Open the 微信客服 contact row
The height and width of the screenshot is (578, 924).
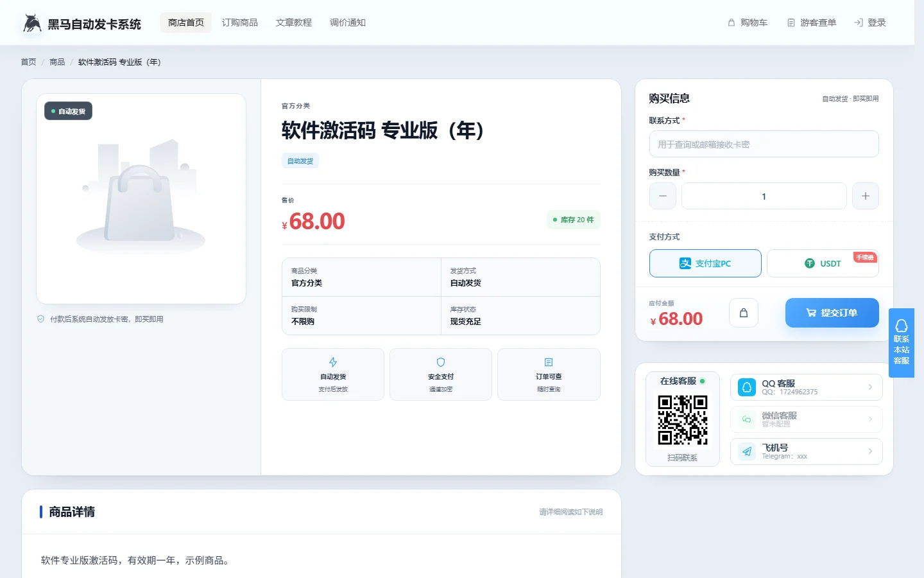click(x=807, y=419)
